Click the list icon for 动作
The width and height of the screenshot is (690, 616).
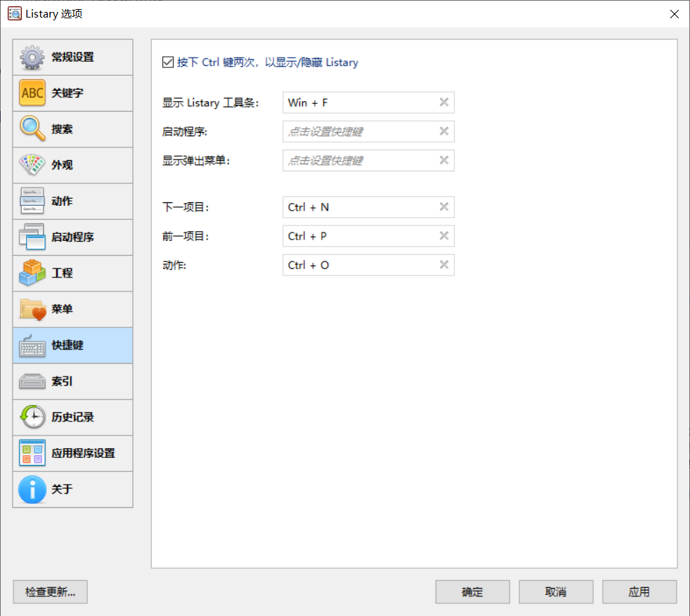[x=32, y=201]
